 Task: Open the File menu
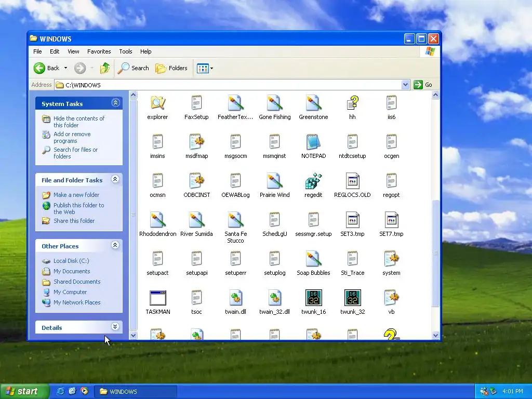(x=37, y=51)
